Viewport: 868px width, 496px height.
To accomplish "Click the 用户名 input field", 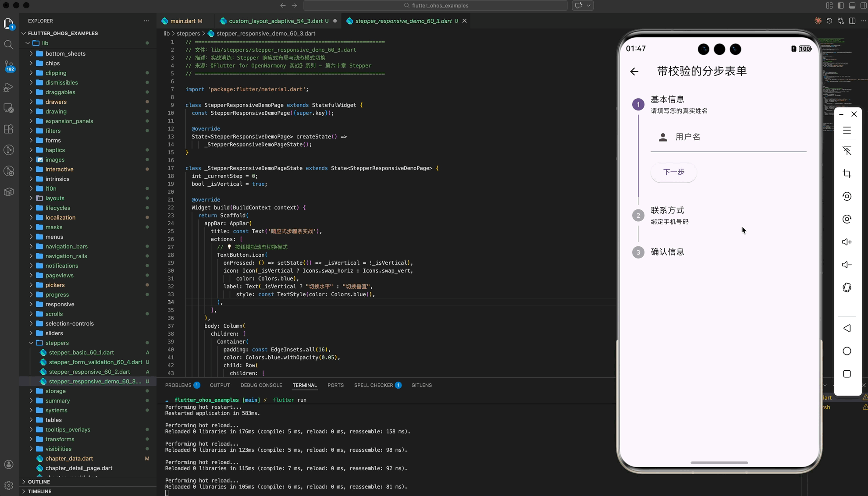I will click(x=729, y=137).
